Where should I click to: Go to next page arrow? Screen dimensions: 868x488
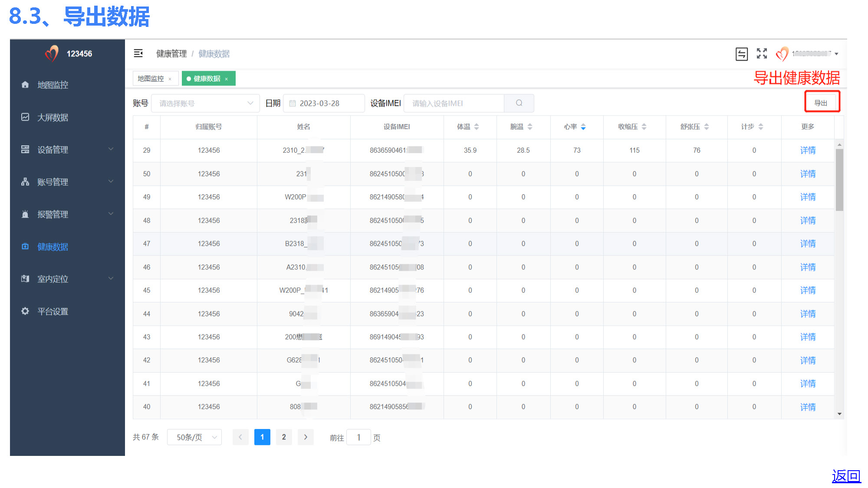tap(306, 437)
